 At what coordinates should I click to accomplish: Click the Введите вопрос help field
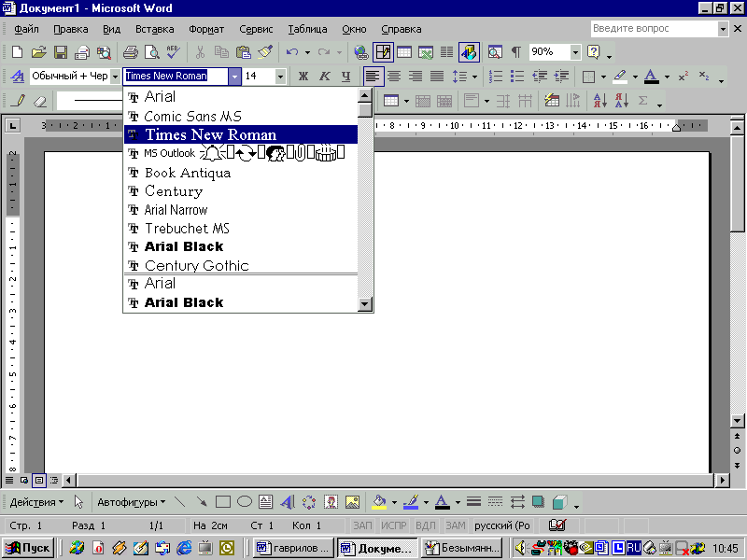coord(654,29)
